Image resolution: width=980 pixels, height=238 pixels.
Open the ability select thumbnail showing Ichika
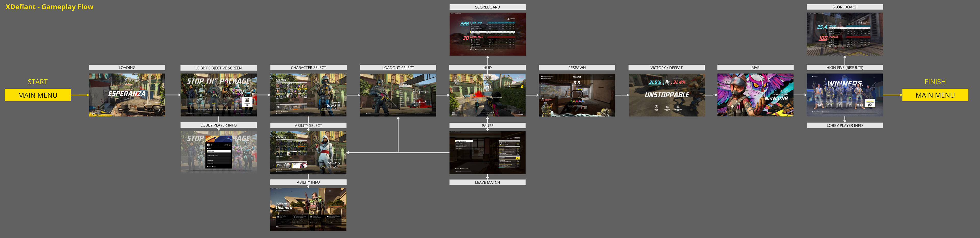point(309,152)
